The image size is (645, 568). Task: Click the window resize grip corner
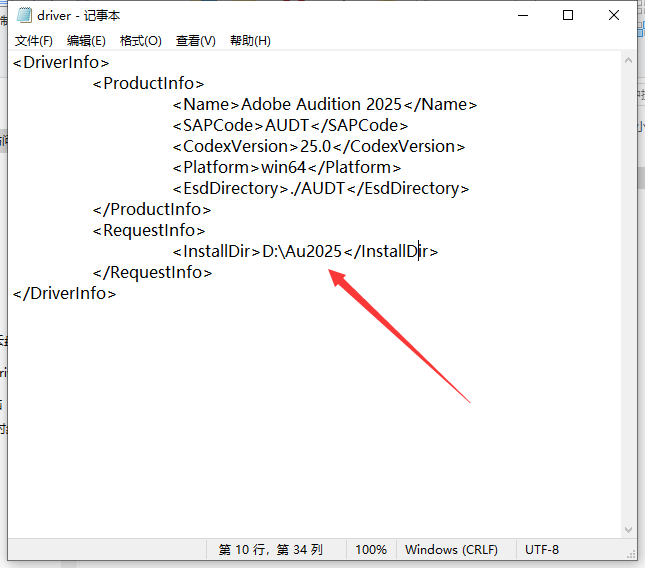631,554
